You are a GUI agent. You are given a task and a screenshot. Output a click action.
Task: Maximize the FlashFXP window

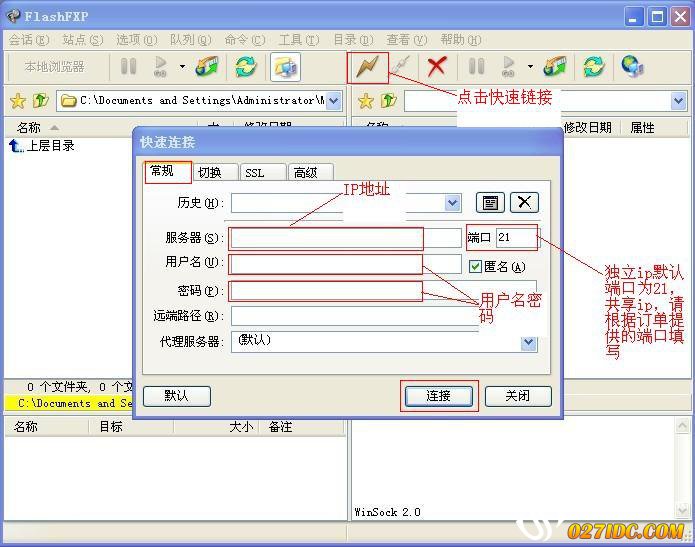tap(657, 17)
